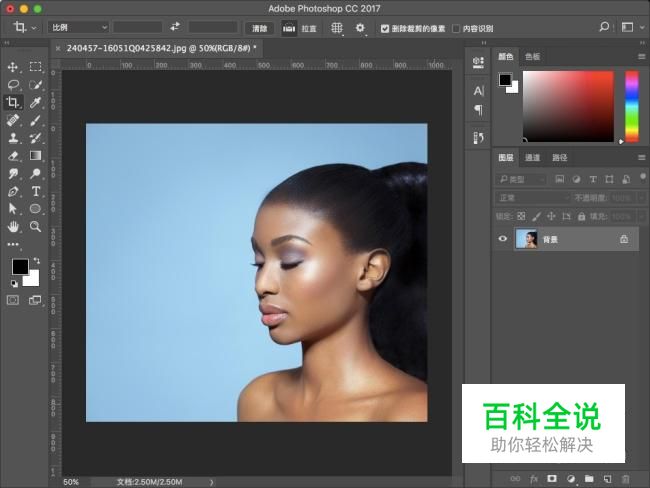Open the 正常 blend mode dropdown

pos(532,198)
